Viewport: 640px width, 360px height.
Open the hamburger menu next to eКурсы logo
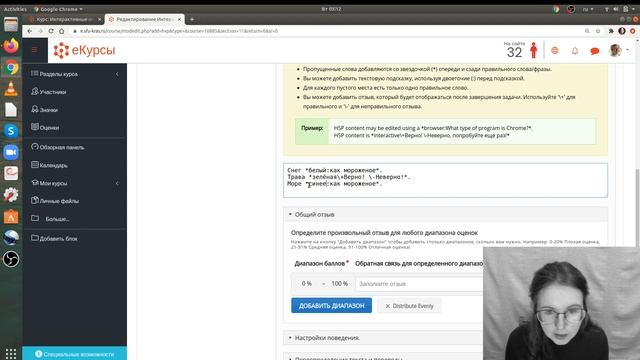click(x=35, y=50)
